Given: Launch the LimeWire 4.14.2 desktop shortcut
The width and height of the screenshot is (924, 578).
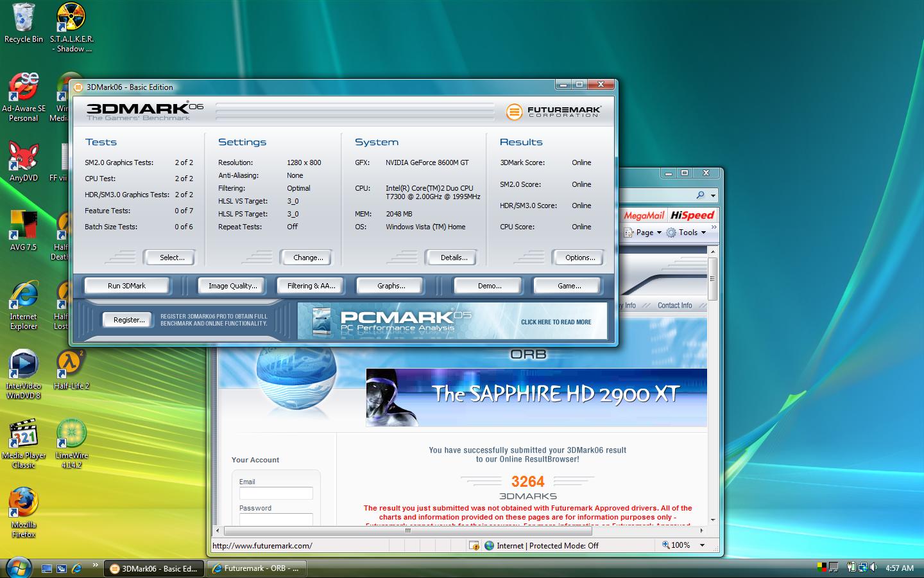Looking at the screenshot, I should point(71,444).
